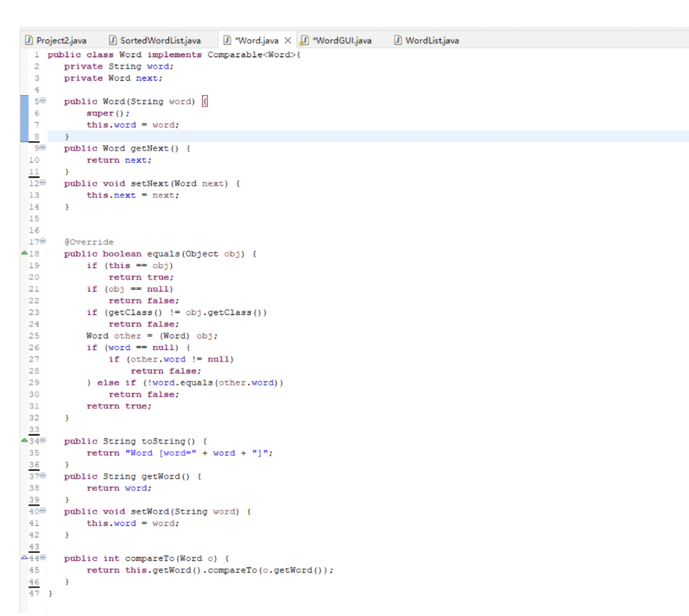Click 'return true;' on line 31
Viewport: 689px width, 616px height.
(x=119, y=406)
